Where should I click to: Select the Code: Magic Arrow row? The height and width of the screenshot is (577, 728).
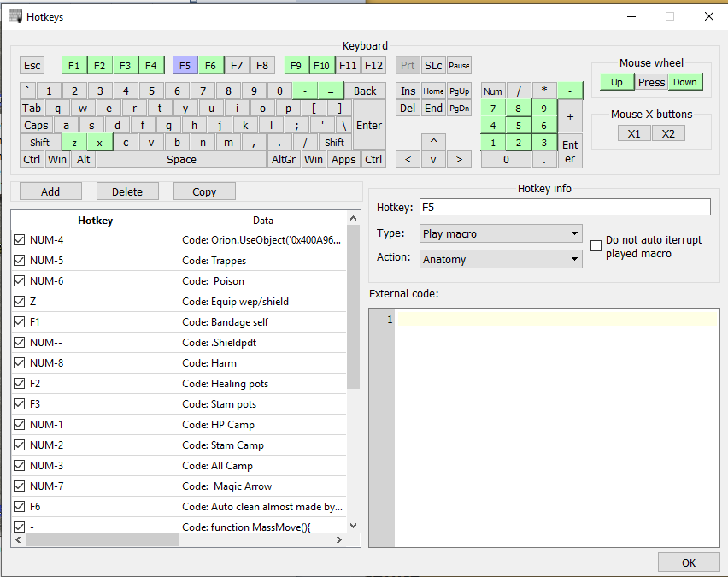[x=179, y=486]
